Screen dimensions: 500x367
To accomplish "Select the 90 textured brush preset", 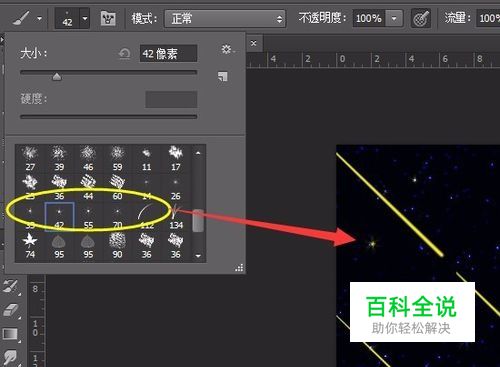I will [x=117, y=246].
